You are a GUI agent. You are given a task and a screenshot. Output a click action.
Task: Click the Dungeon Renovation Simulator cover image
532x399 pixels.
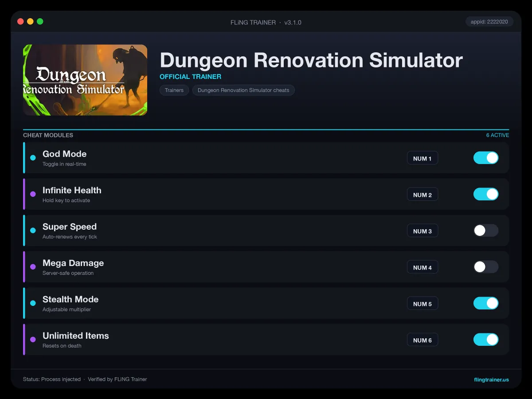[x=85, y=80]
